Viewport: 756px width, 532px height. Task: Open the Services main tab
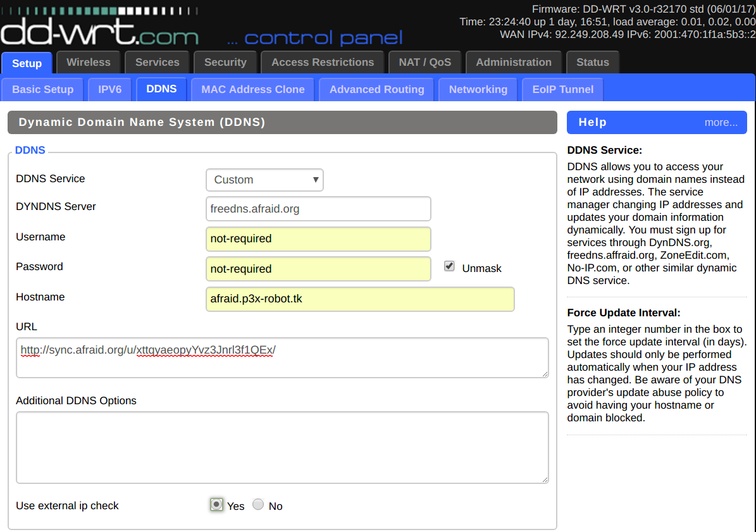157,62
